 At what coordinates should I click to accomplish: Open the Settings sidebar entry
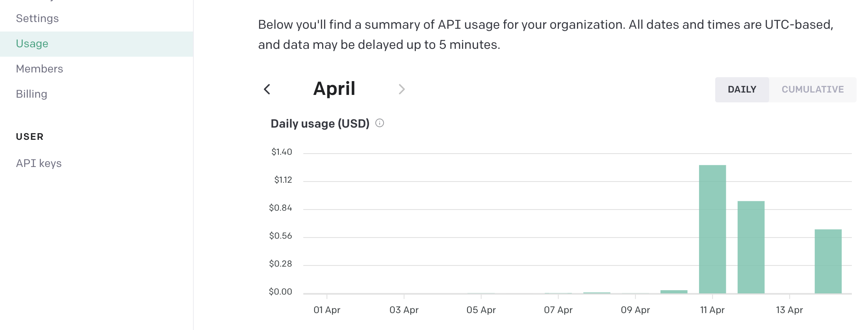37,18
